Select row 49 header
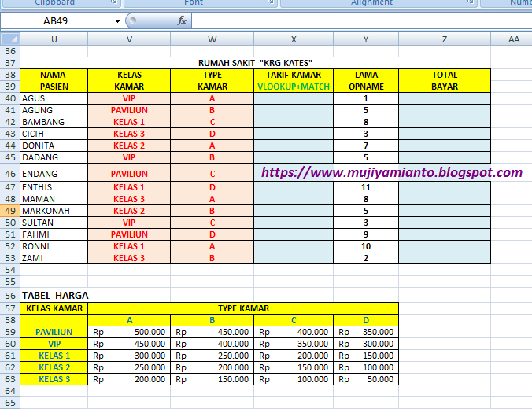The height and width of the screenshot is (409, 532). click(10, 211)
